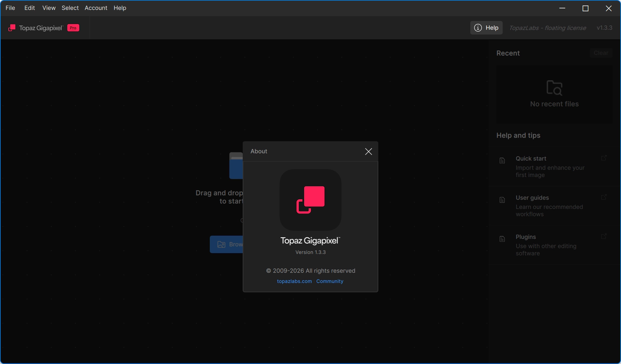Open the Quick start guide

554,166
